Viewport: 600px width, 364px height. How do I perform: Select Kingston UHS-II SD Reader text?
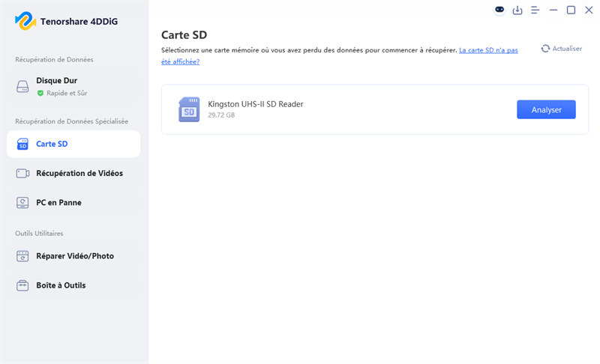click(256, 104)
